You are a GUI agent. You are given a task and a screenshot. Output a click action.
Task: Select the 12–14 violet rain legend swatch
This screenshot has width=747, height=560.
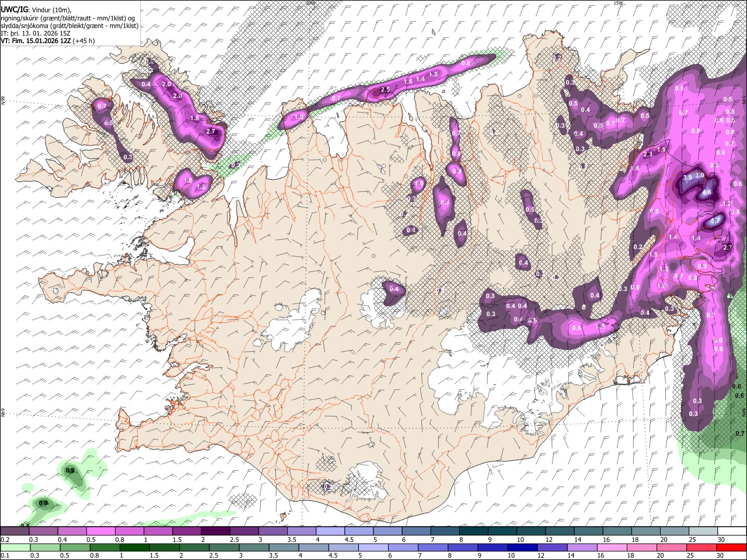(553, 547)
